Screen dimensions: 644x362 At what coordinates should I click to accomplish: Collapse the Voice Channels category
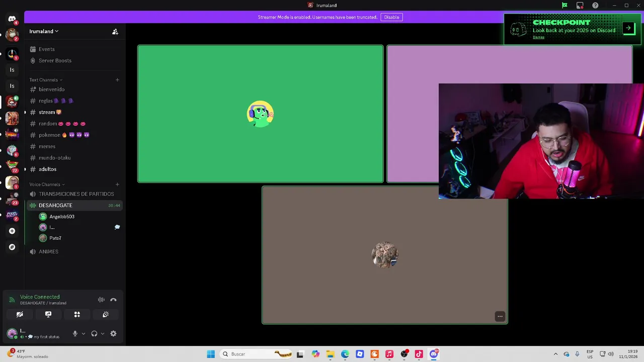click(x=47, y=185)
